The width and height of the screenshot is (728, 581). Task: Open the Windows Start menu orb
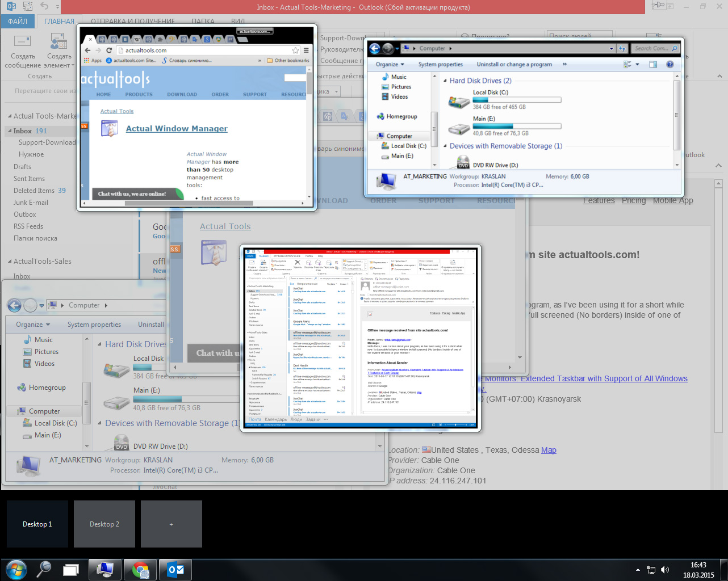click(15, 569)
